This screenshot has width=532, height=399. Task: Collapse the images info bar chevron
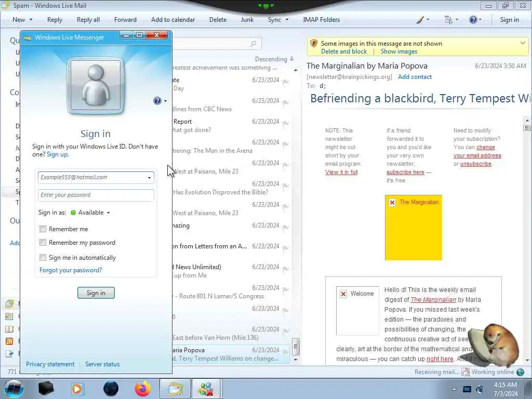pyautogui.click(x=523, y=43)
